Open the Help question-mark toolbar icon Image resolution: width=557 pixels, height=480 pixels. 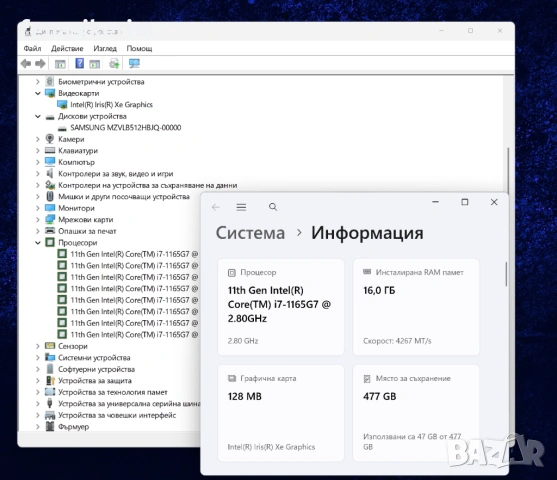(80, 64)
